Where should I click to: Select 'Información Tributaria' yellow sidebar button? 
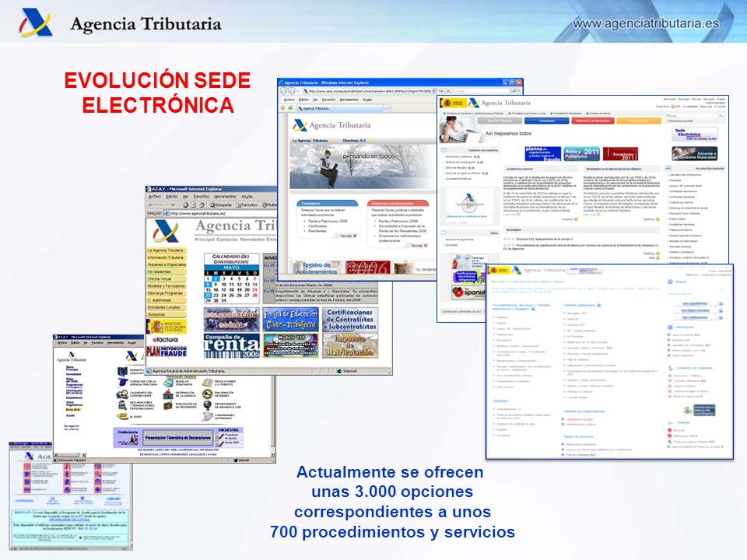[167, 257]
